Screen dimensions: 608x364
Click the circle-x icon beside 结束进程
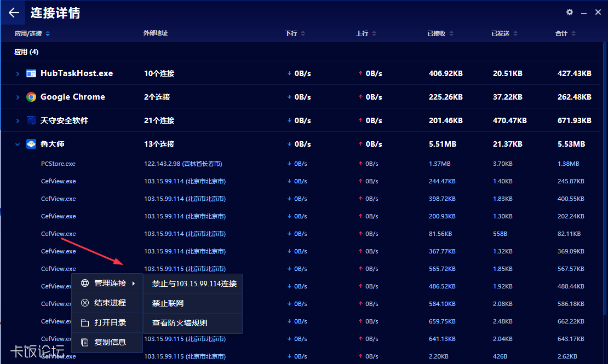[x=85, y=303]
